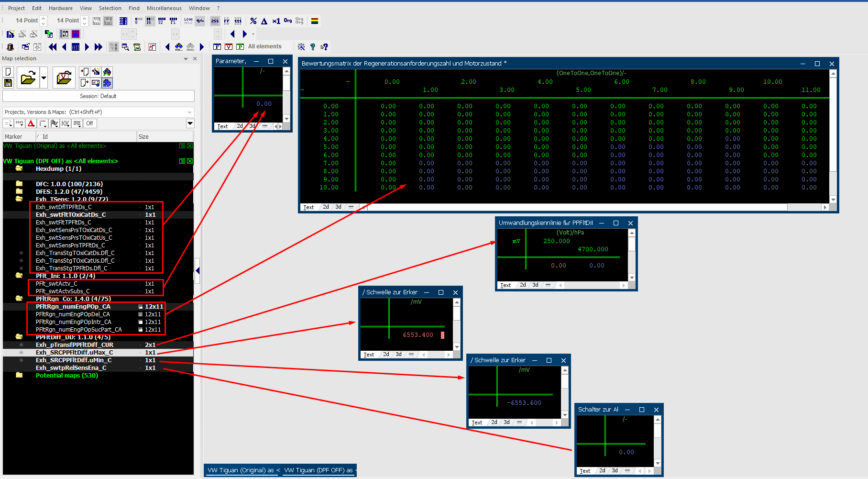Click the red V version toolbar icon

pyautogui.click(x=229, y=47)
